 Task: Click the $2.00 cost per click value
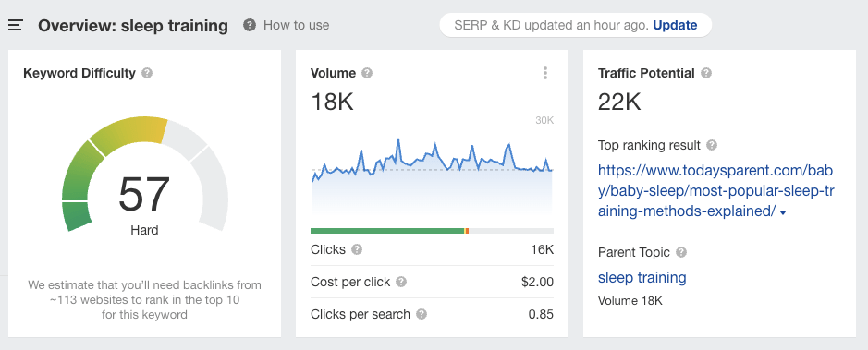pyautogui.click(x=537, y=282)
